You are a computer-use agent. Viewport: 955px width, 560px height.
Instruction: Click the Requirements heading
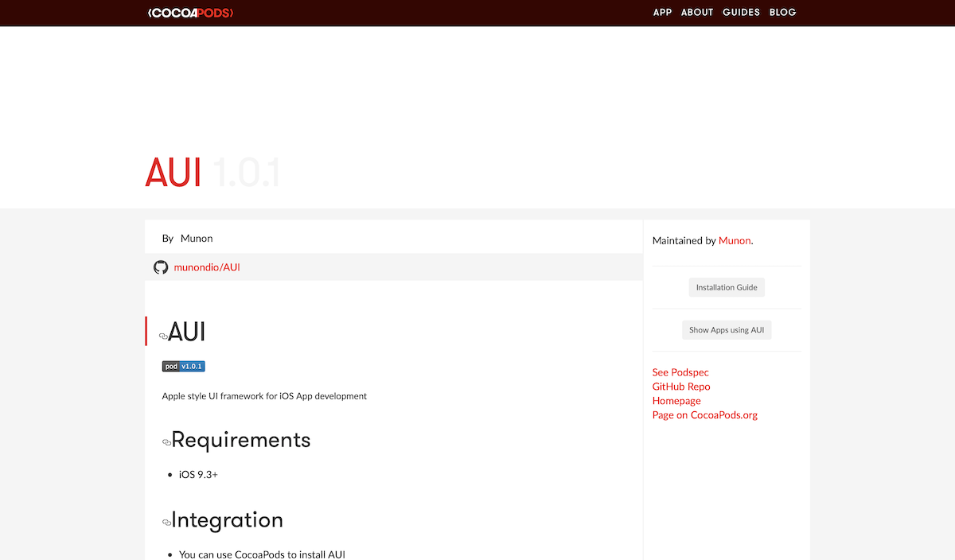pos(241,440)
